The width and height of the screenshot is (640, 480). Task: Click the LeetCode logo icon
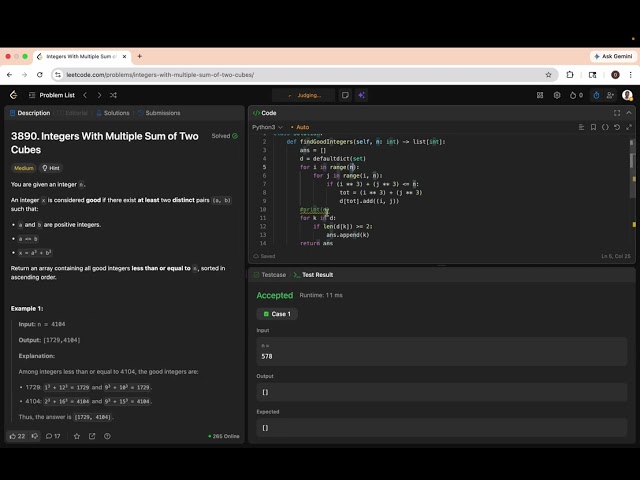pyautogui.click(x=13, y=95)
